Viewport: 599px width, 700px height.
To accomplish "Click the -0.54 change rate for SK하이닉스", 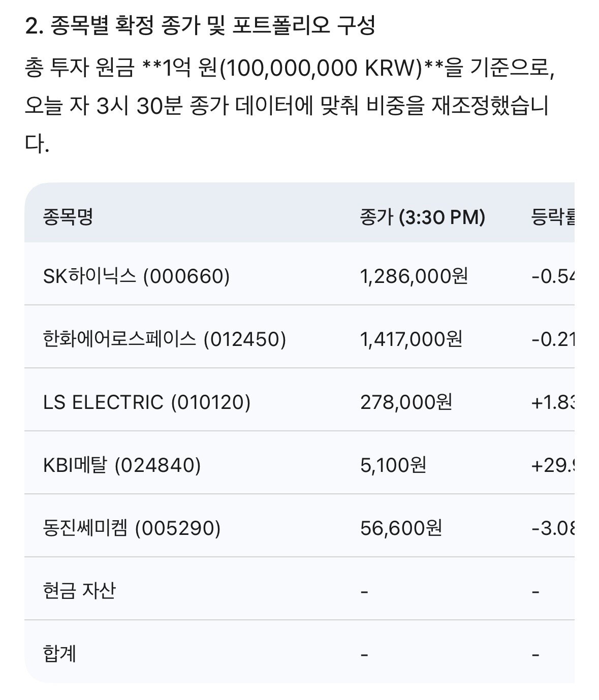I will coord(553,276).
